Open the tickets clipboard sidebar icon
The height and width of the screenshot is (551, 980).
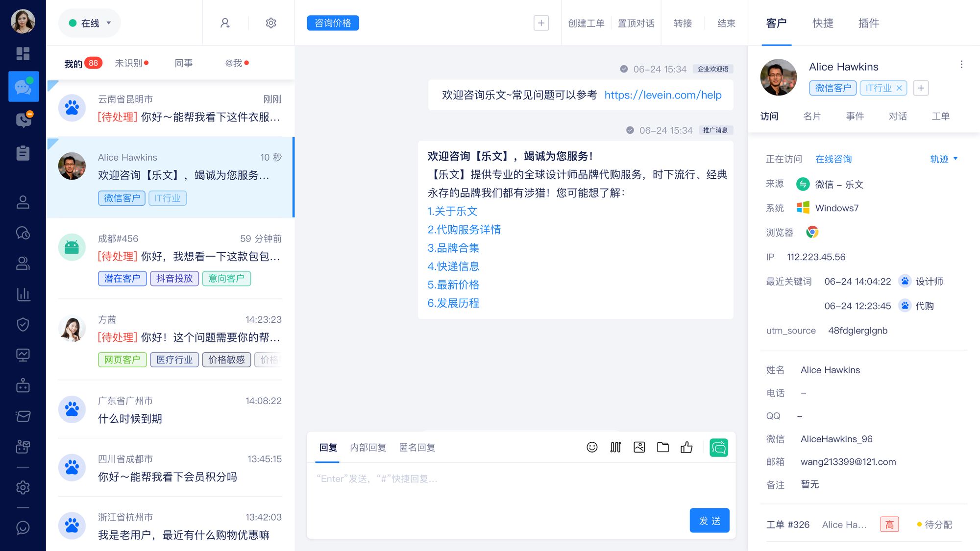coord(23,153)
